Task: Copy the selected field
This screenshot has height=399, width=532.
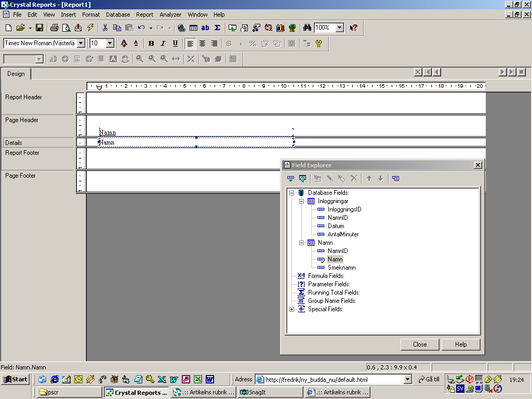Action: pos(117,28)
